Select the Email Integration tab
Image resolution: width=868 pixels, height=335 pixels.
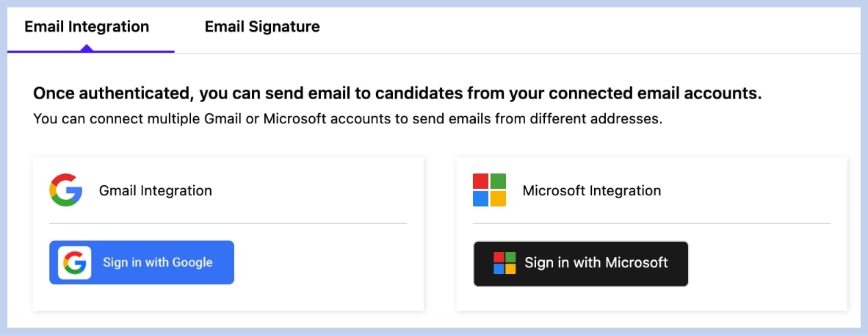coord(87,27)
